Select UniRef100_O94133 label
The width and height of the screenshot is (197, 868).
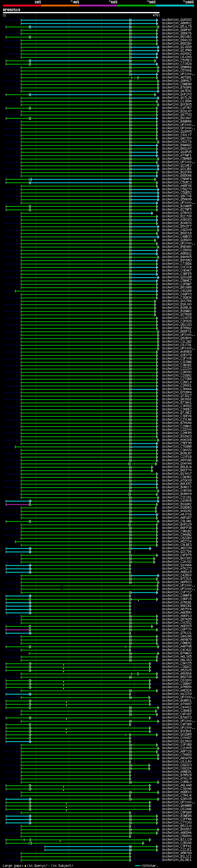point(177,40)
